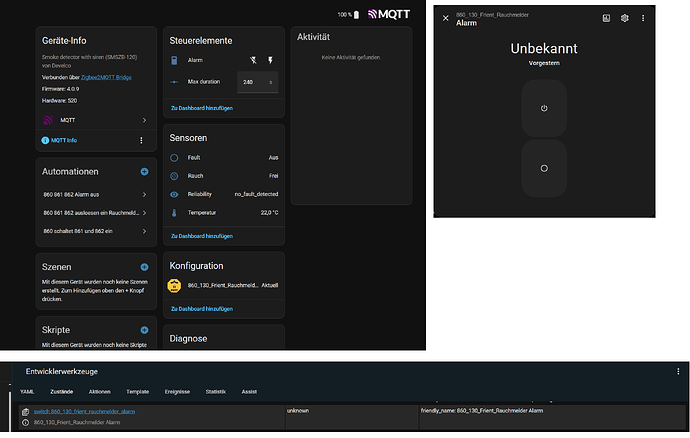Image resolution: width=690 pixels, height=438 pixels.
Task: Add a new scene with plus icon
Action: (x=144, y=267)
